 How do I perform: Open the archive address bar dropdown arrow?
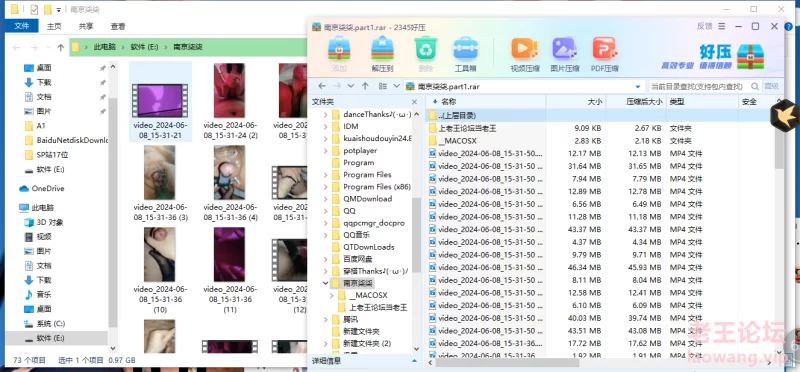point(638,87)
